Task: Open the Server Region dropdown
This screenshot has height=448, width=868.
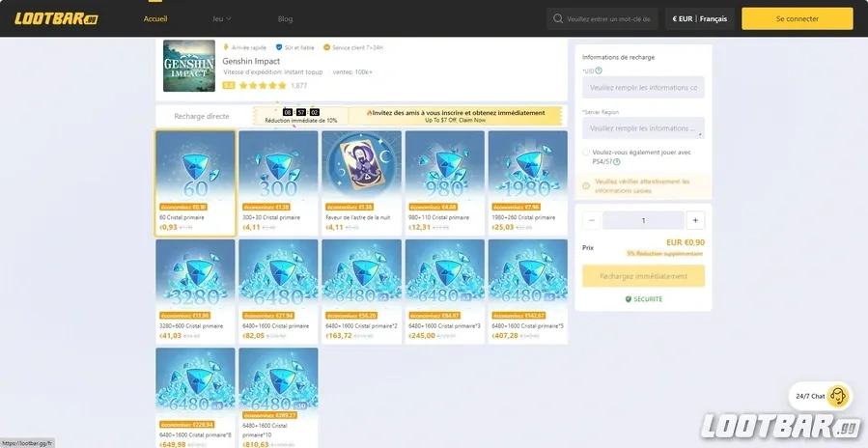Action: (643, 128)
